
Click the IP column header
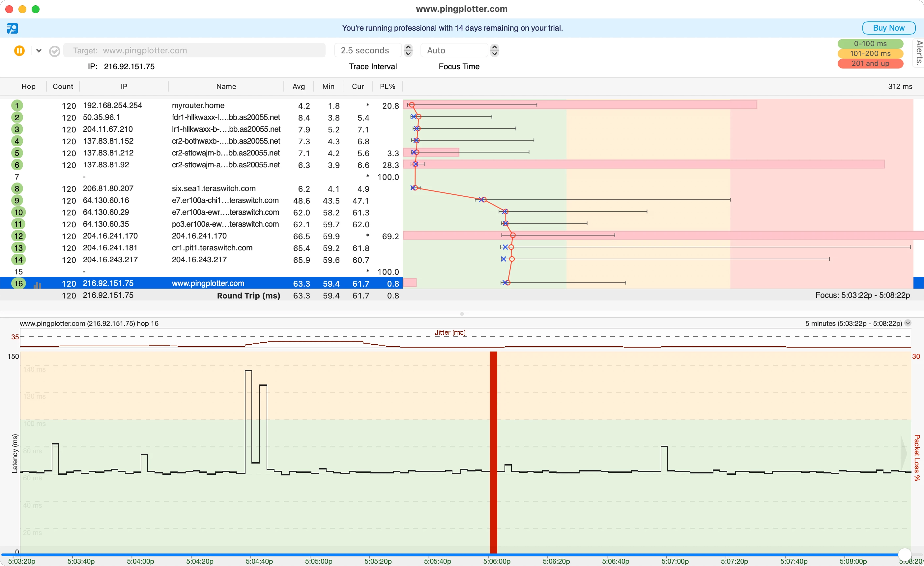pos(124,86)
